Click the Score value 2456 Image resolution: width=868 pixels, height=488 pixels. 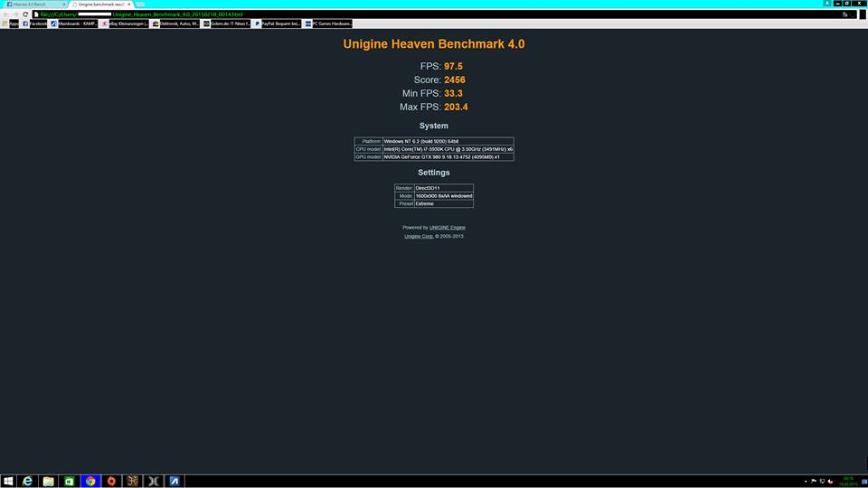[x=455, y=80]
